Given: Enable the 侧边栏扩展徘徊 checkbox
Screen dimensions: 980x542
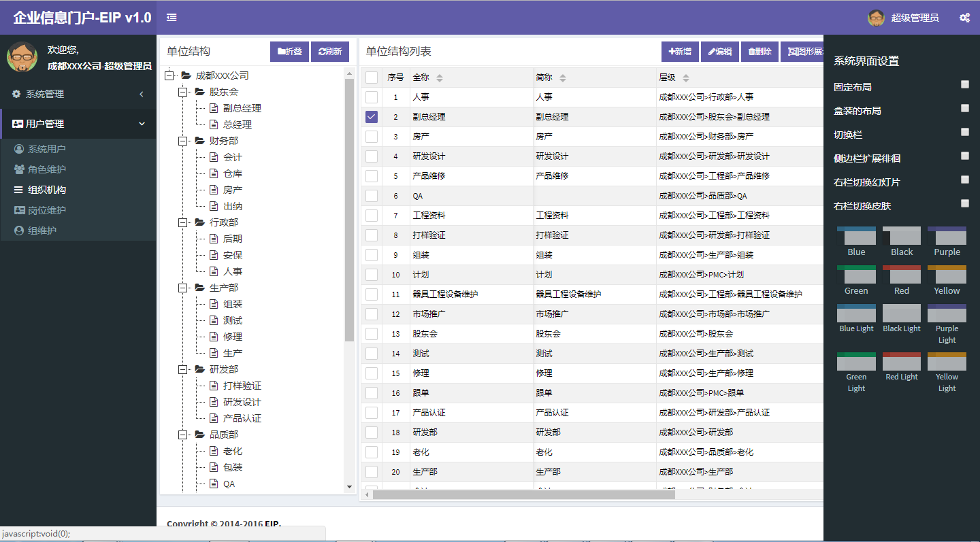Looking at the screenshot, I should coord(965,156).
